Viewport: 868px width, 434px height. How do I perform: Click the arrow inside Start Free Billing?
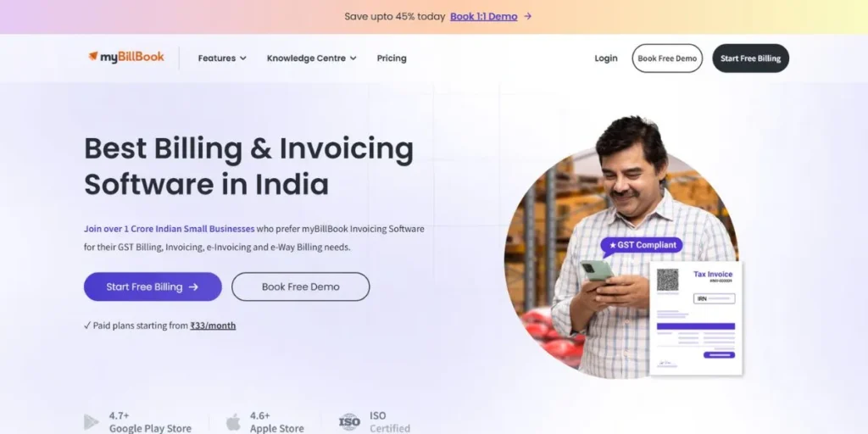click(193, 287)
